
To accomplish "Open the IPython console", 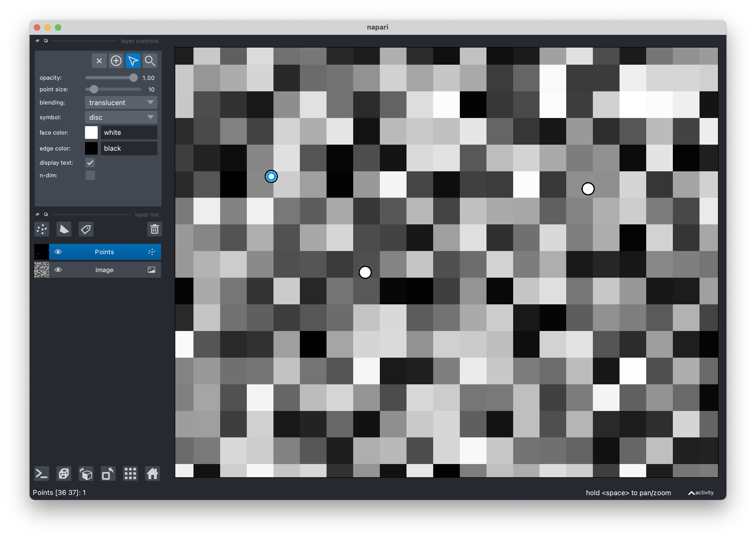I will [41, 474].
